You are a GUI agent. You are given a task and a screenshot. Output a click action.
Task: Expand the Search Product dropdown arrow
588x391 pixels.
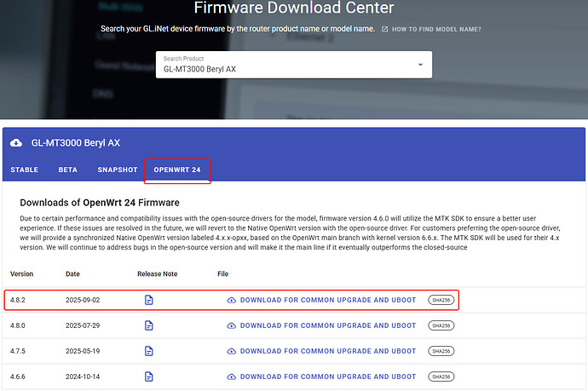click(419, 65)
